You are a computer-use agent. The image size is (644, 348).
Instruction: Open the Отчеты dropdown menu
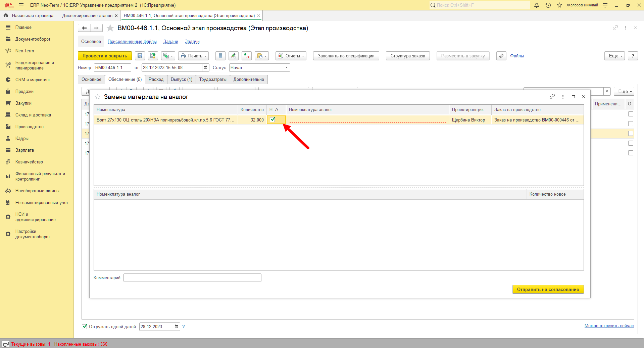tap(291, 56)
